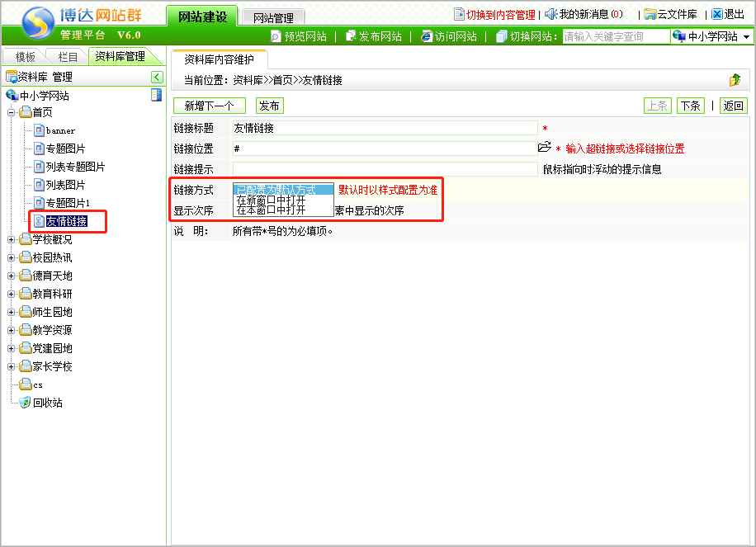Screen dimensions: 756x547
Task: Click 预览网站 preview website toolbar item
Action: pos(298,36)
